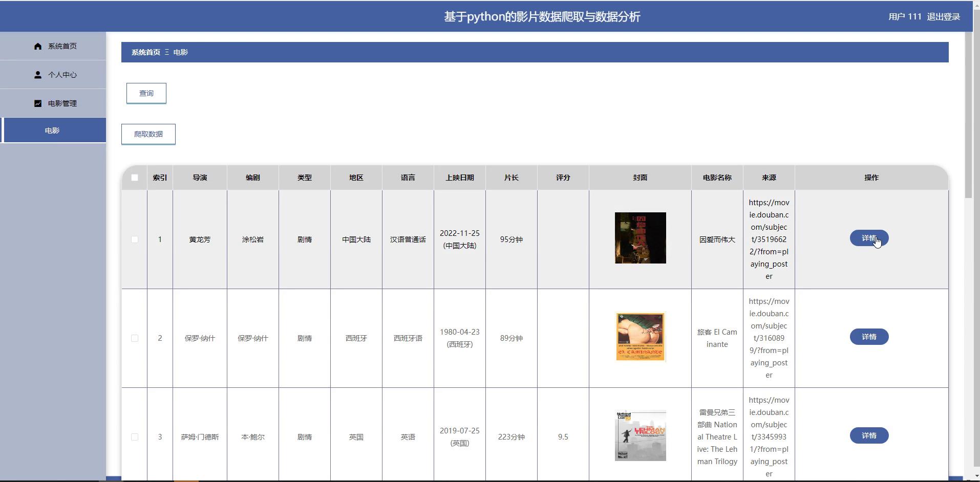Screen dimensions: 980x482
Task: Click the home icon beside 系统首页
Action: pos(38,46)
